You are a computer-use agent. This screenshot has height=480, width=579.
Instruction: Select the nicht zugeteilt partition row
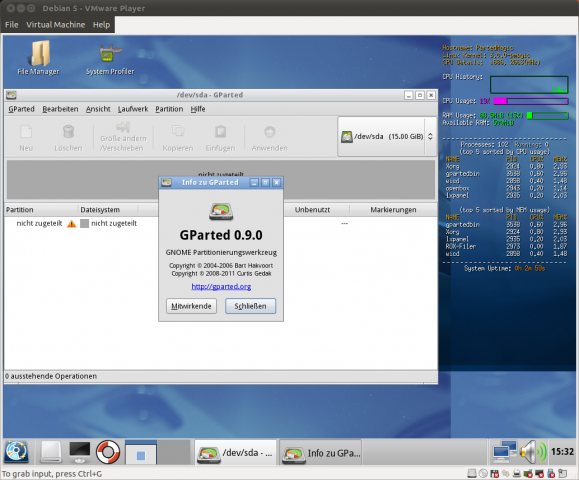click(220, 223)
